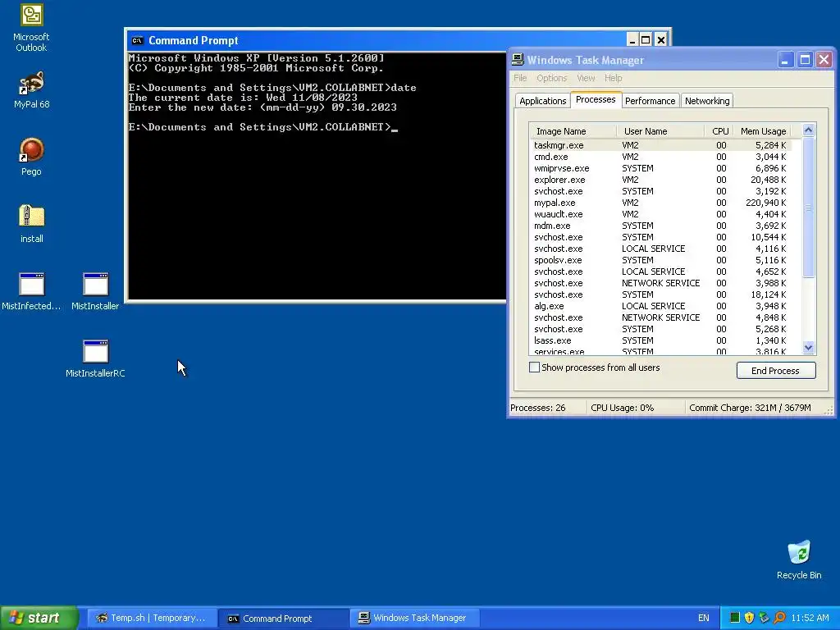Click the network connection tray icon
840x630 pixels.
click(x=764, y=618)
